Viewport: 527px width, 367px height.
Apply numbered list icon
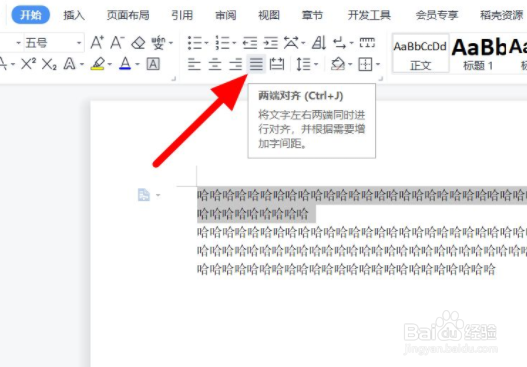(222, 43)
